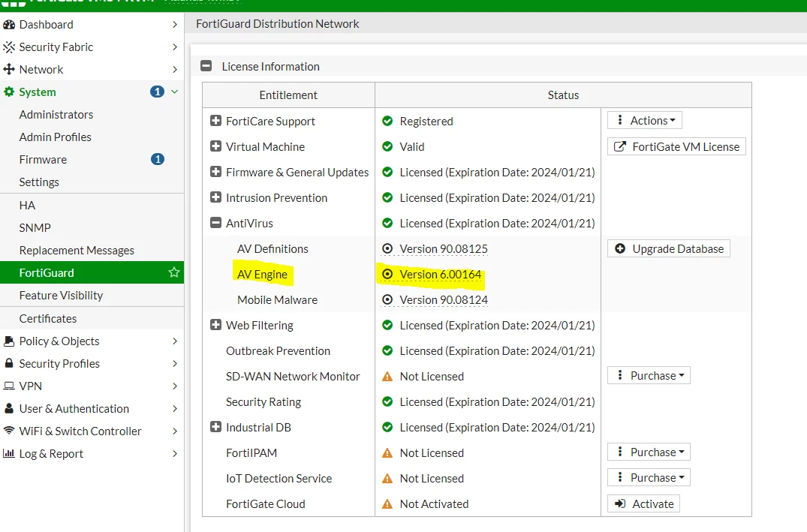The image size is (807, 532).
Task: Click the green check beside Valid status
Action: [x=387, y=146]
